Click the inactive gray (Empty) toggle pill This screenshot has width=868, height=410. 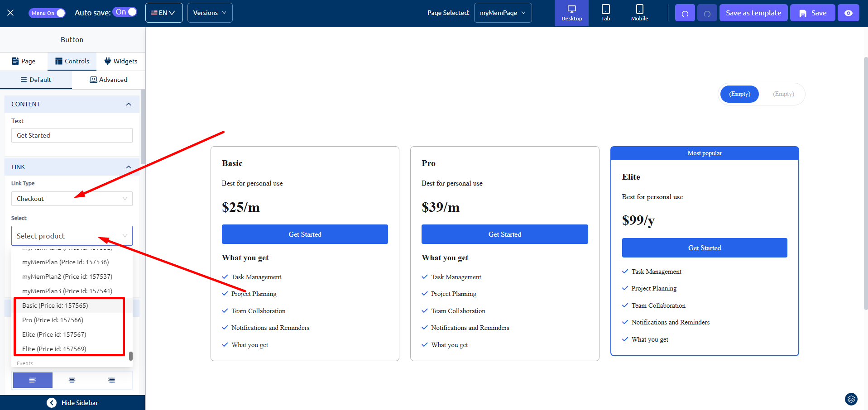[x=783, y=94]
